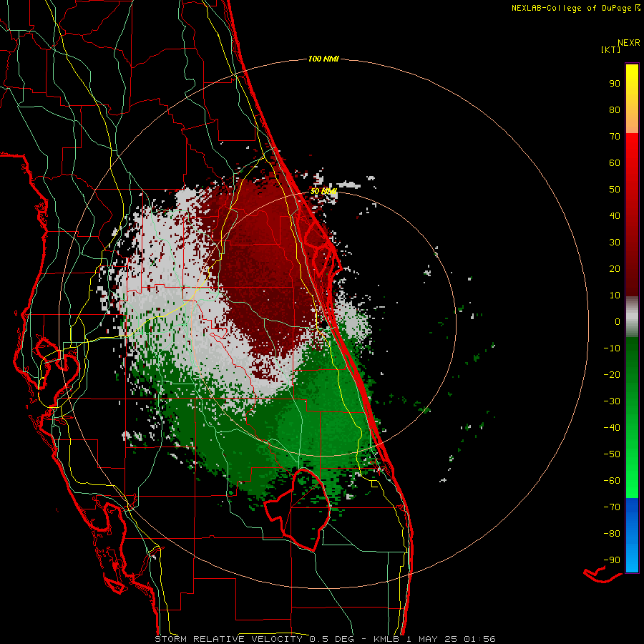Click the -70 value on the color scale
Screen dimensions: 644x644
tap(612, 507)
